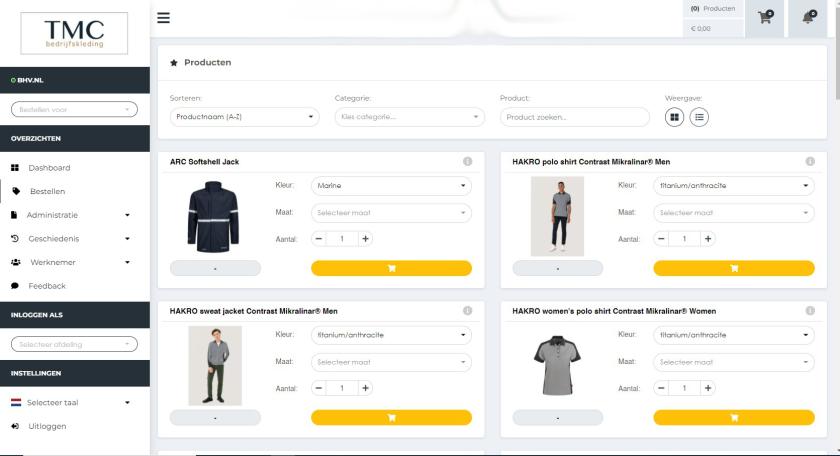The width and height of the screenshot is (840, 456).
Task: Click the price pill under HAKRO polo shirt Men
Action: pyautogui.click(x=558, y=268)
